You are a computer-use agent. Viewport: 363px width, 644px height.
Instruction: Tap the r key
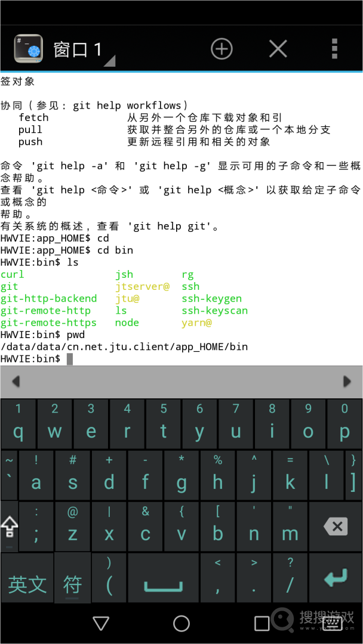click(x=127, y=423)
